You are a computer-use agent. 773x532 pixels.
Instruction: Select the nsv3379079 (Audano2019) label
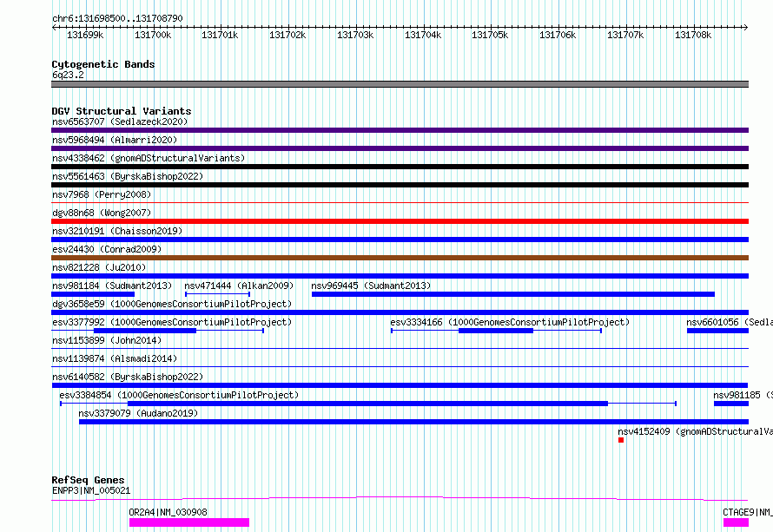tap(138, 413)
